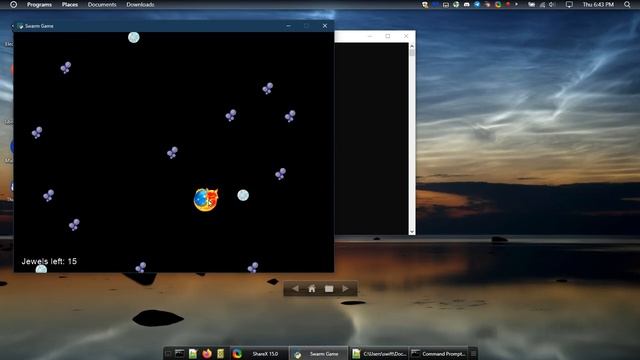Click the white orb beside the Firefox sprite
Image resolution: width=640 pixels, height=360 pixels.
click(x=243, y=195)
